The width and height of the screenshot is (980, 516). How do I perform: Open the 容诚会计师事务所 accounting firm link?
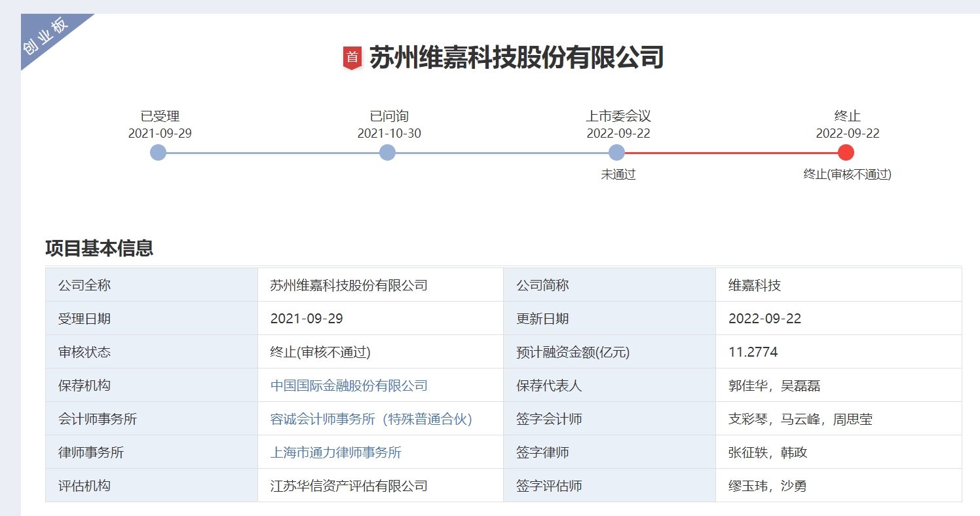click(x=371, y=419)
